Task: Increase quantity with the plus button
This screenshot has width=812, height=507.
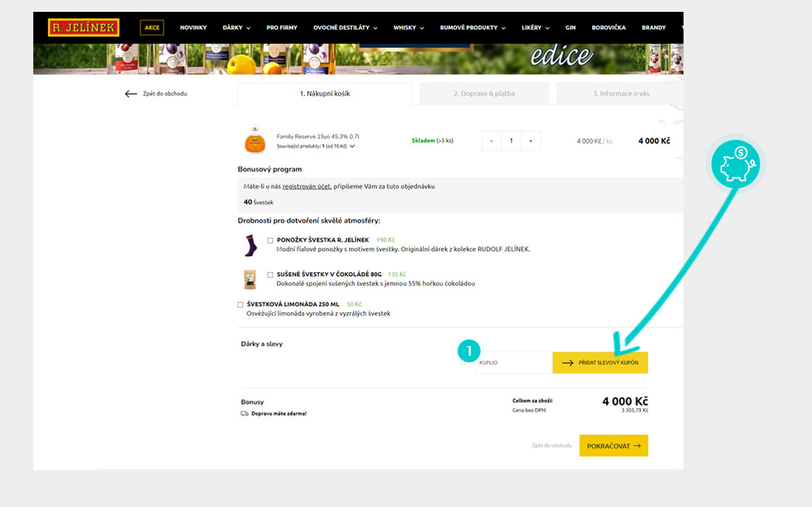Action: tap(530, 140)
